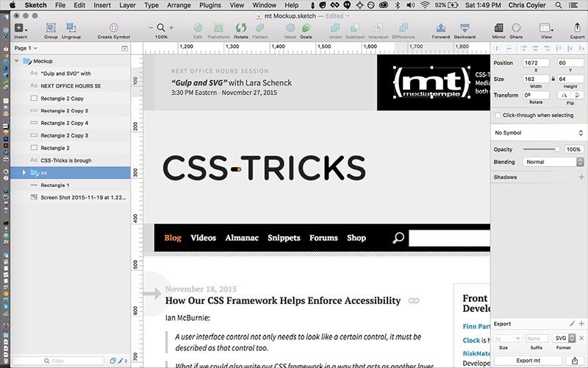Toggle the size proportion lock
Viewport: 588px width, 368px height.
click(553, 79)
